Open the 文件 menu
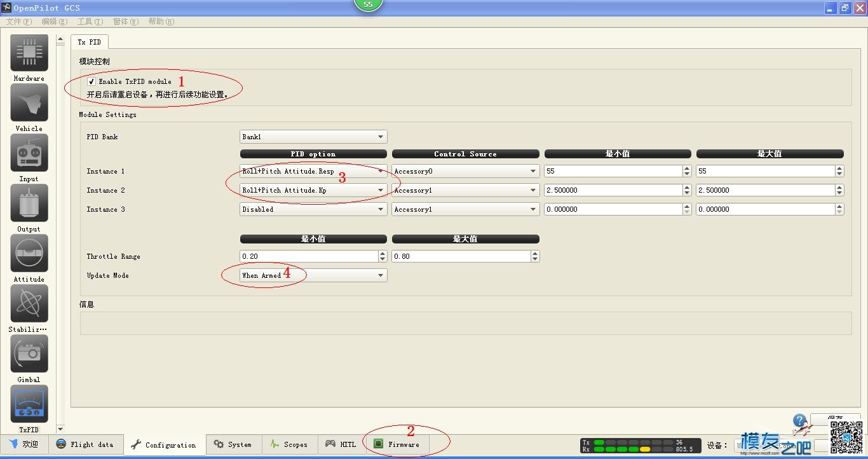Screen dimensions: 868x459 pos(18,22)
